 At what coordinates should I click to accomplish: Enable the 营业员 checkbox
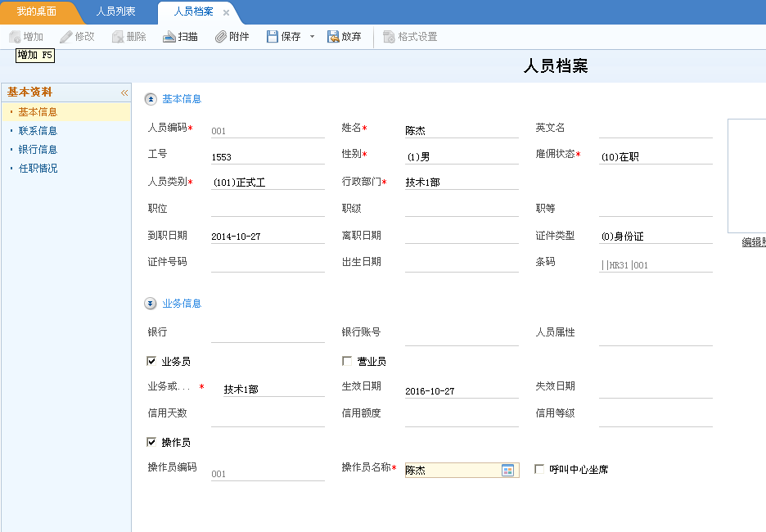pos(347,361)
